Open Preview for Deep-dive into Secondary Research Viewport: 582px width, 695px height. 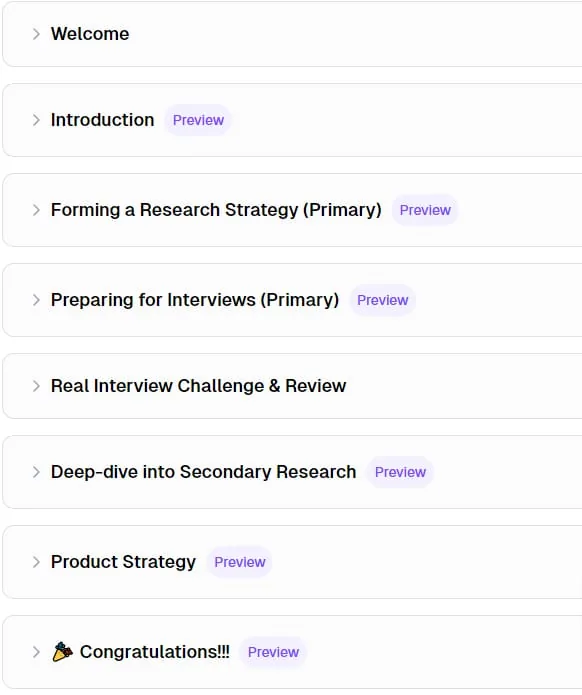pyautogui.click(x=400, y=472)
